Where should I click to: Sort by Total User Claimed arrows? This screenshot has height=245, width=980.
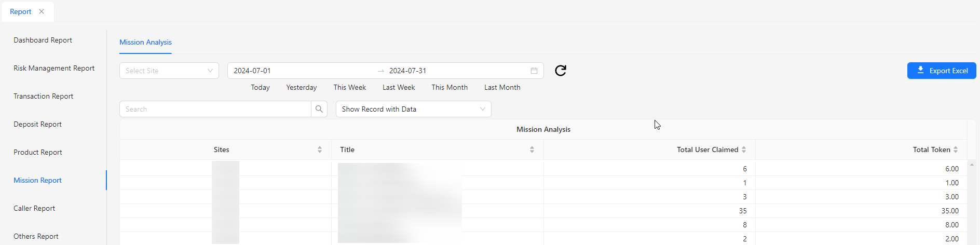pyautogui.click(x=744, y=149)
